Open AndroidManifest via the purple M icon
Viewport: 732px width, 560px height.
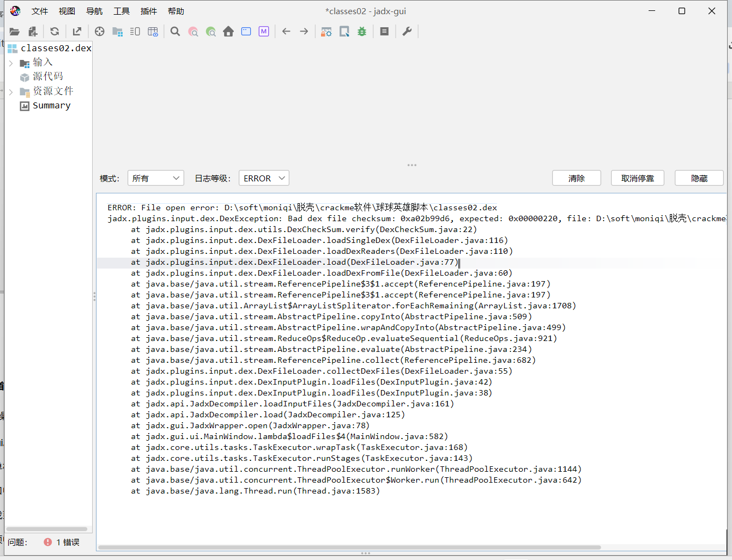pyautogui.click(x=264, y=32)
